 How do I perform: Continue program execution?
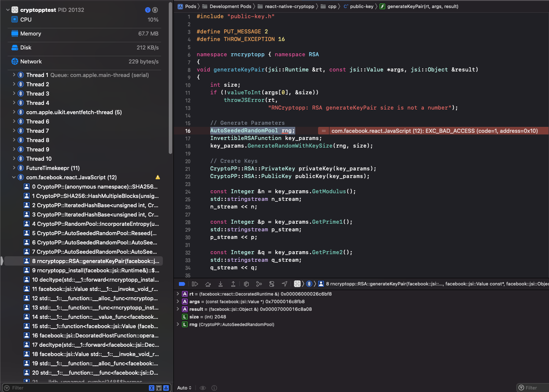point(195,284)
